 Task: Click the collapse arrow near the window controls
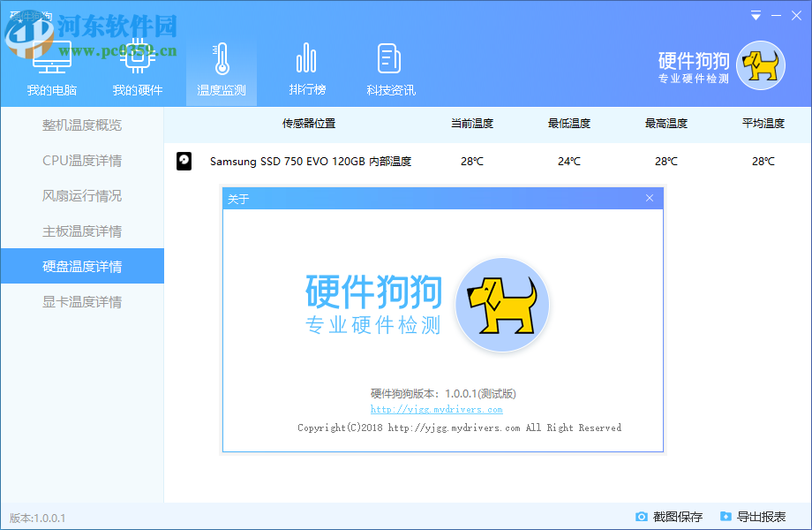[755, 15]
